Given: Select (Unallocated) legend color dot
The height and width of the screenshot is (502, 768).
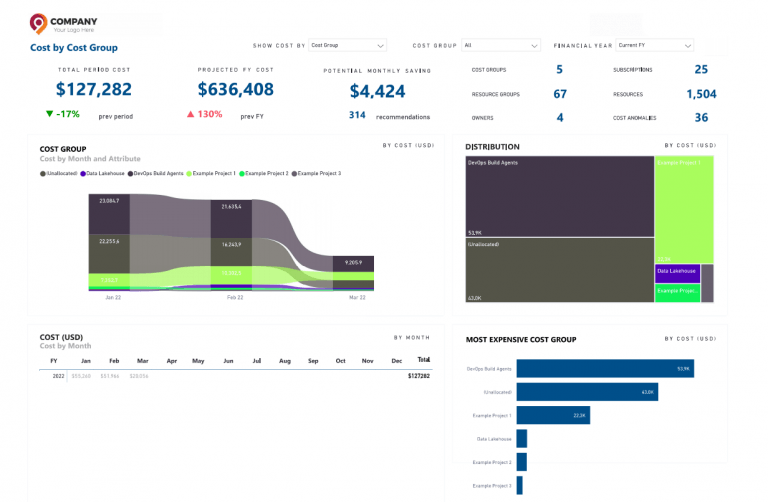Looking at the screenshot, I should tap(43, 173).
